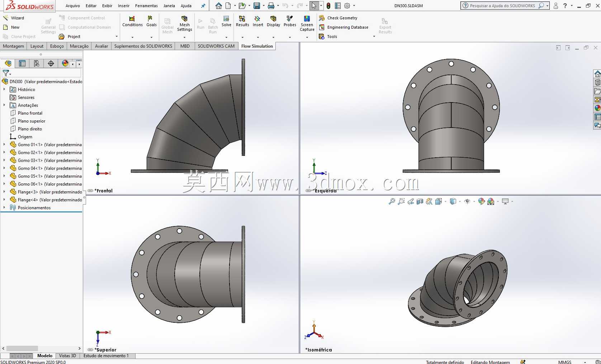Toggle the link icon beside *Superior view

[x=90, y=350]
